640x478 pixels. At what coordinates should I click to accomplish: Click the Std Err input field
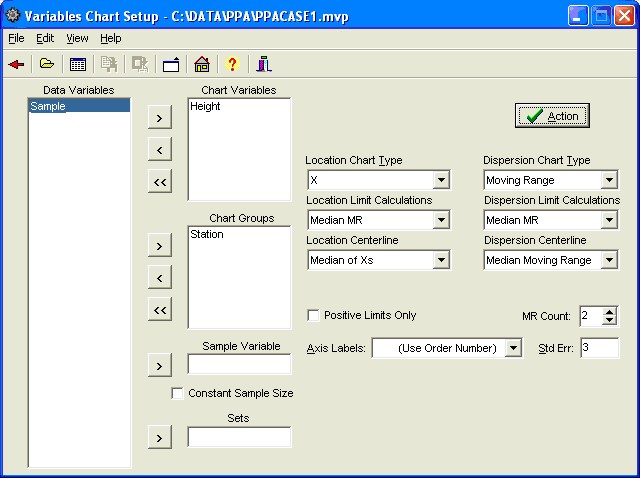click(x=599, y=348)
